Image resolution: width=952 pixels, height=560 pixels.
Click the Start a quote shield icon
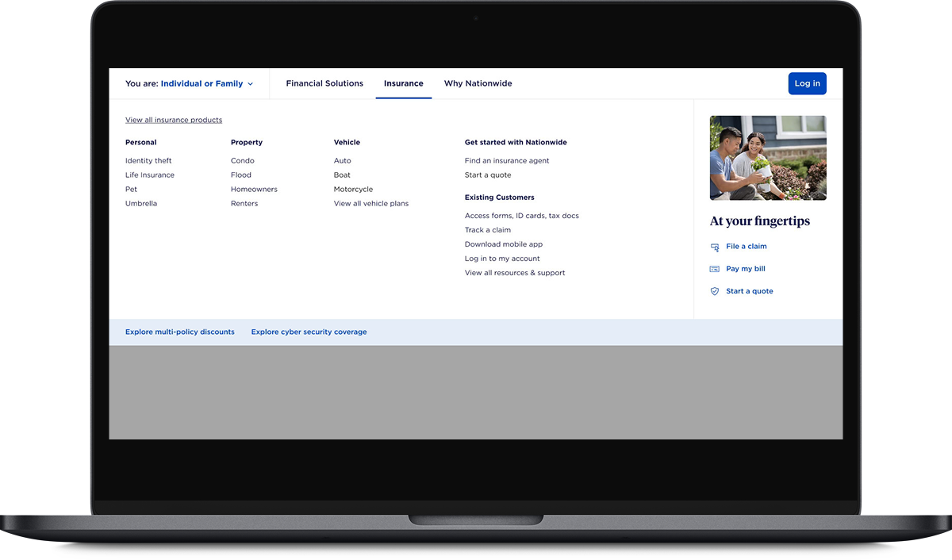(x=715, y=291)
